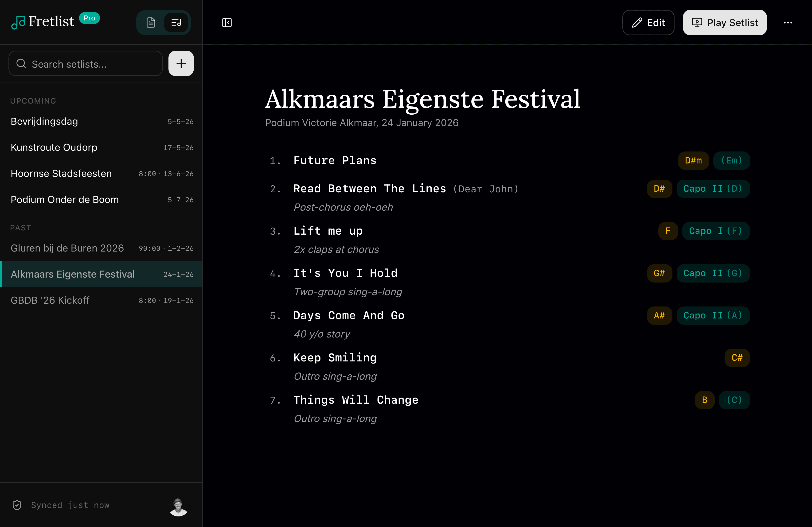
Task: Open the three-dots more options menu
Action: (788, 23)
